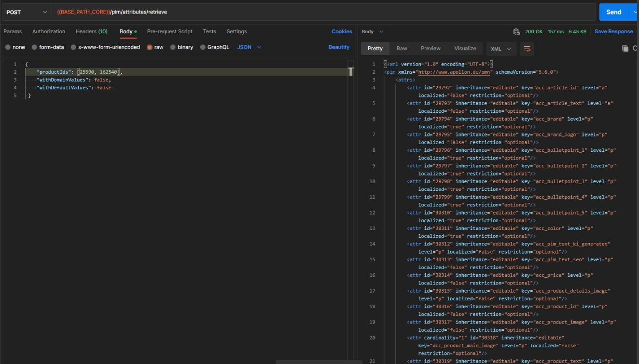The image size is (639, 364).
Task: Open the Cookies link
Action: pyautogui.click(x=342, y=32)
